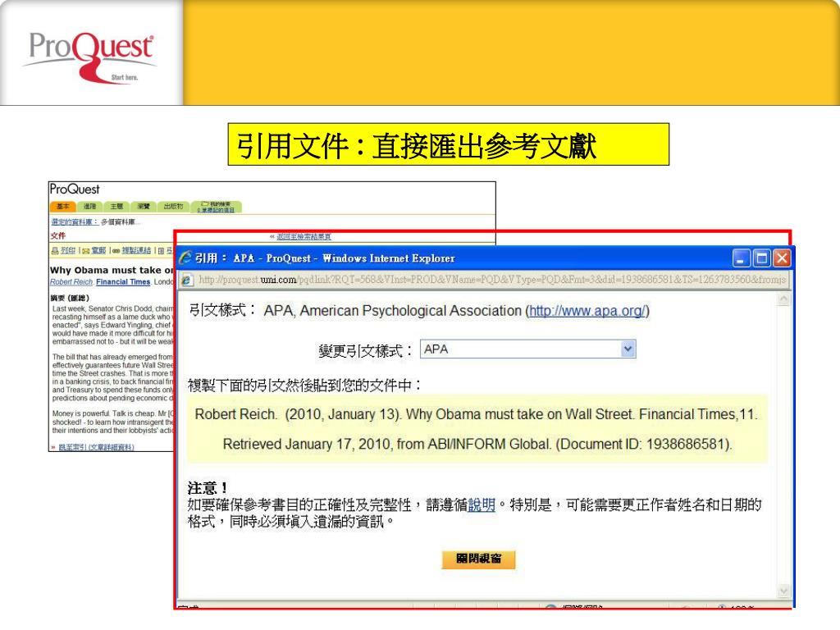The height and width of the screenshot is (630, 840).
Task: Maximize the 引用 APA popup window
Action: 761,258
